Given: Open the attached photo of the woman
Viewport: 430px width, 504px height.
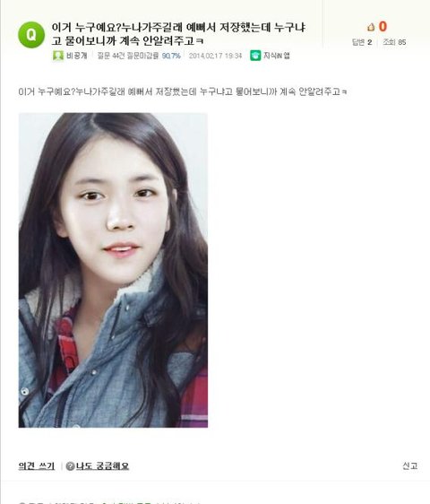Looking at the screenshot, I should [x=113, y=270].
